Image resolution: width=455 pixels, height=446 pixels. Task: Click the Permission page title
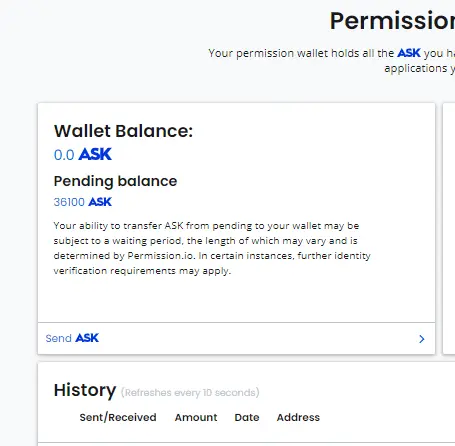(392, 21)
